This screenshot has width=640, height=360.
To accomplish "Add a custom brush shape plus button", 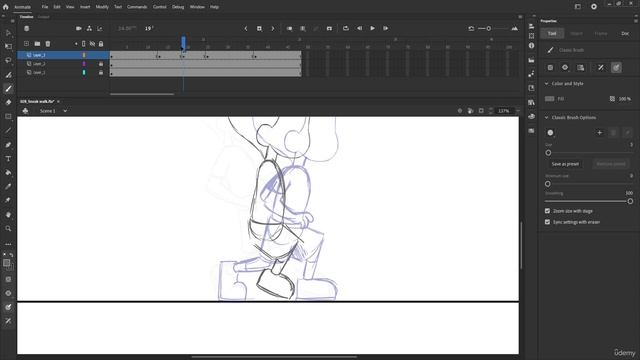I will (x=599, y=133).
